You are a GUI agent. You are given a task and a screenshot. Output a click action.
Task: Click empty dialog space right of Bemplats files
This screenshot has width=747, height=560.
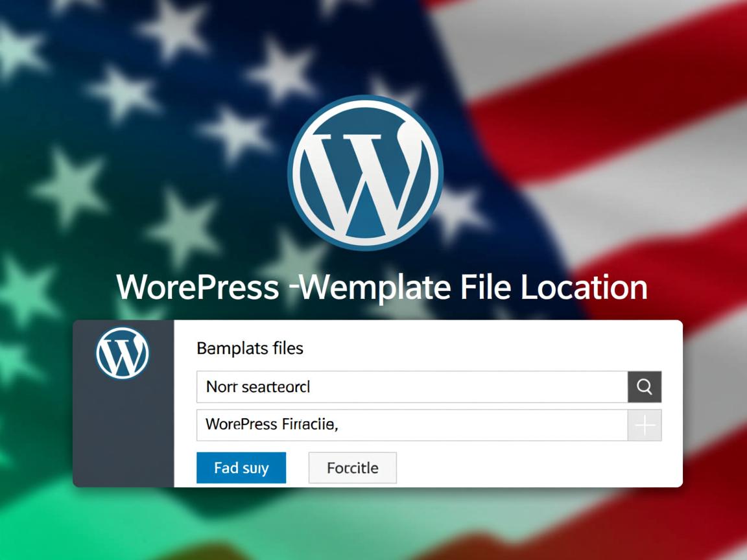tap(491, 348)
